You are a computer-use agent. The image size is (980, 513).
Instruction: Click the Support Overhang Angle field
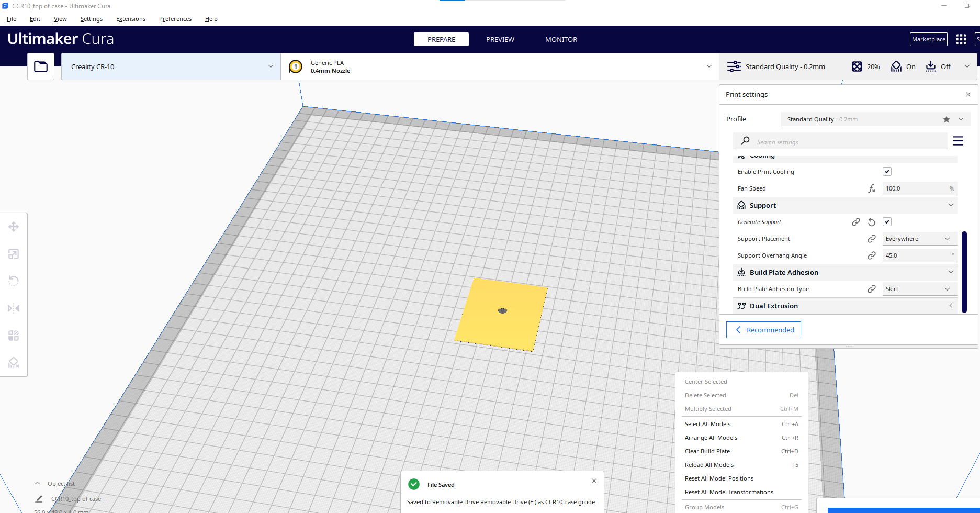pyautogui.click(x=919, y=255)
